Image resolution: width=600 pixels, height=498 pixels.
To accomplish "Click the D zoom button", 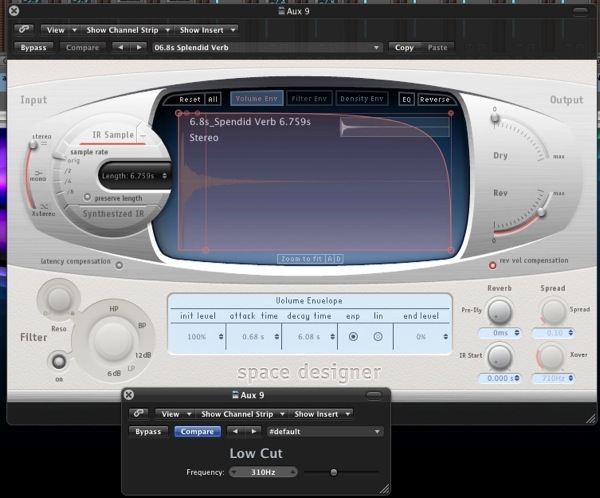I will click(338, 259).
